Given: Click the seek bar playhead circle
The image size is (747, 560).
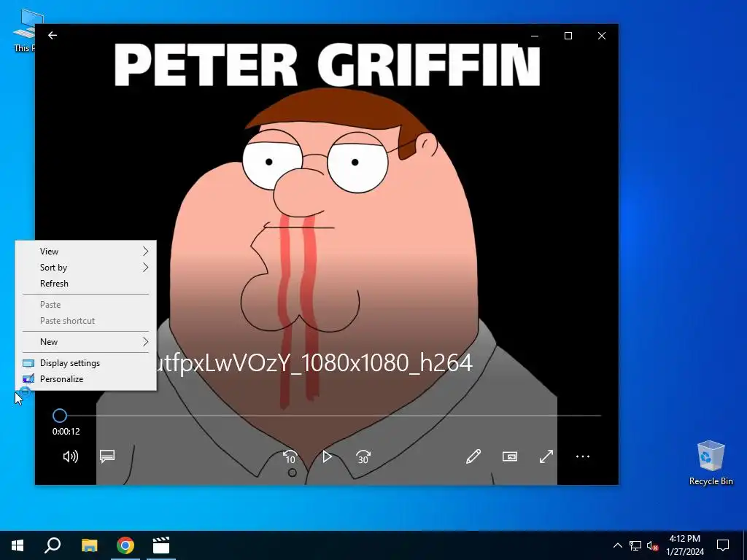Looking at the screenshot, I should (x=60, y=416).
